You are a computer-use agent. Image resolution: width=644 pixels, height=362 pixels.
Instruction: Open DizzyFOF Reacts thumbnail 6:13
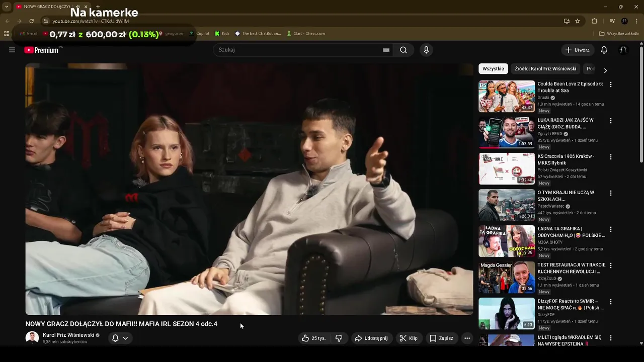point(507,313)
